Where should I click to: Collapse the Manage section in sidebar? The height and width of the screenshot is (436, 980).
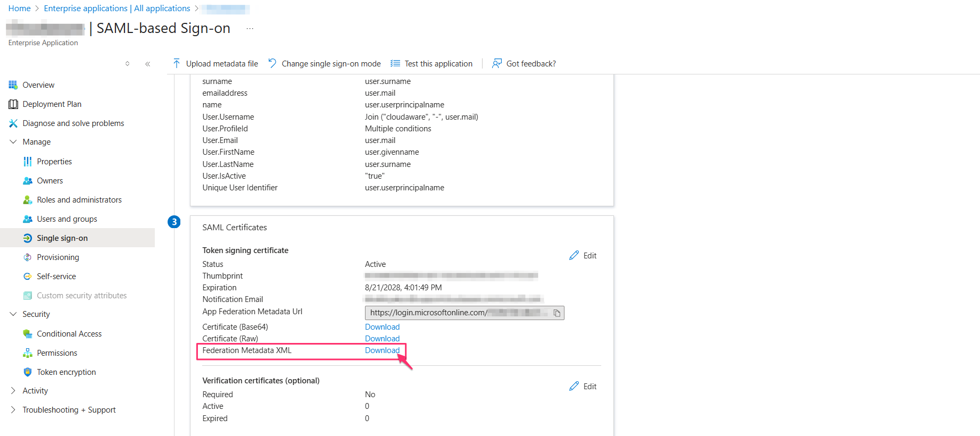[x=13, y=142]
